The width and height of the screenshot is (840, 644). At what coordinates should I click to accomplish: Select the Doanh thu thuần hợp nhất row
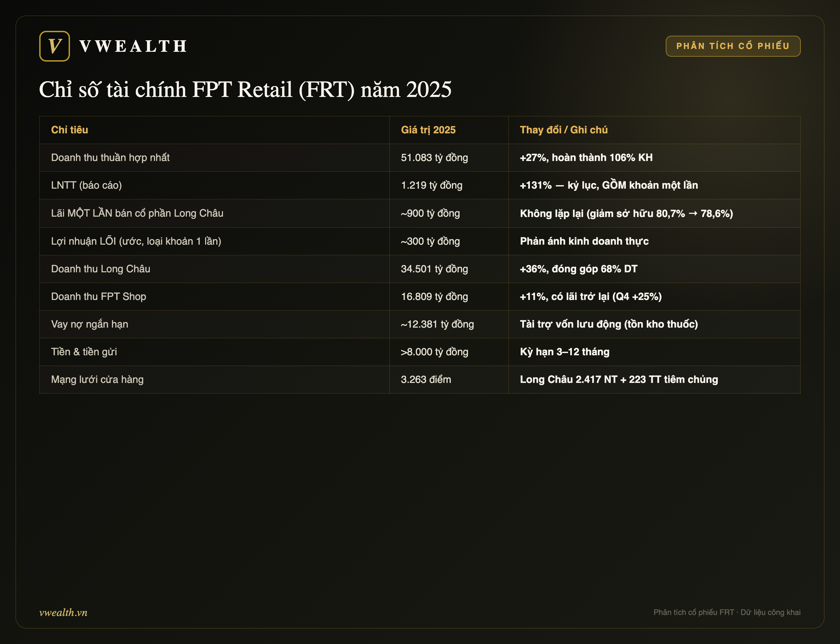tap(420, 157)
